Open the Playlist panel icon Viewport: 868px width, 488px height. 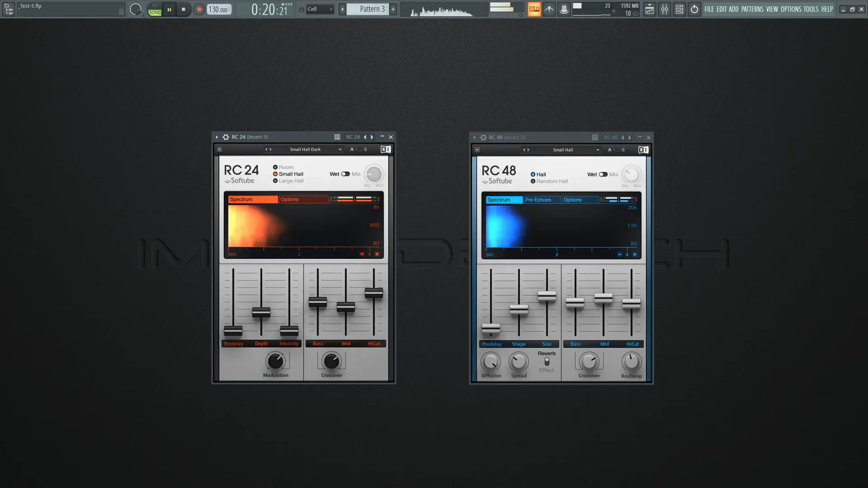tap(650, 9)
